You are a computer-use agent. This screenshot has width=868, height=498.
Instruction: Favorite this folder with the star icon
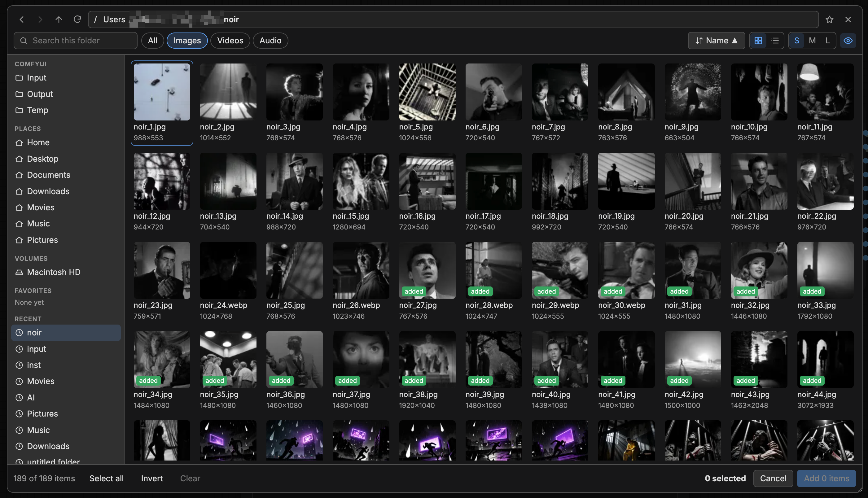829,20
